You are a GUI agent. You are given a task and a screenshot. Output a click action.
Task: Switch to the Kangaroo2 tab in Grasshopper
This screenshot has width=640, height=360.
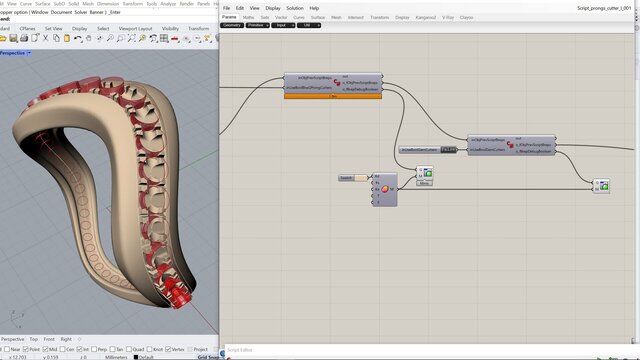[x=426, y=18]
